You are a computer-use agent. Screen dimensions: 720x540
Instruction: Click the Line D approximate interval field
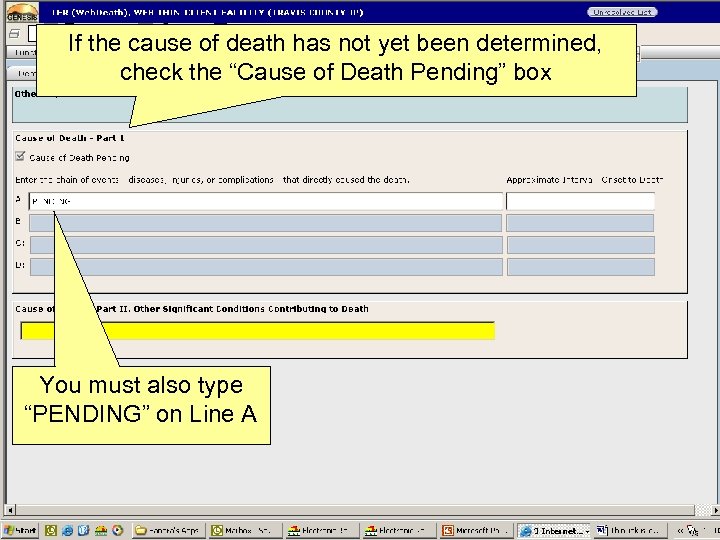coord(581,267)
